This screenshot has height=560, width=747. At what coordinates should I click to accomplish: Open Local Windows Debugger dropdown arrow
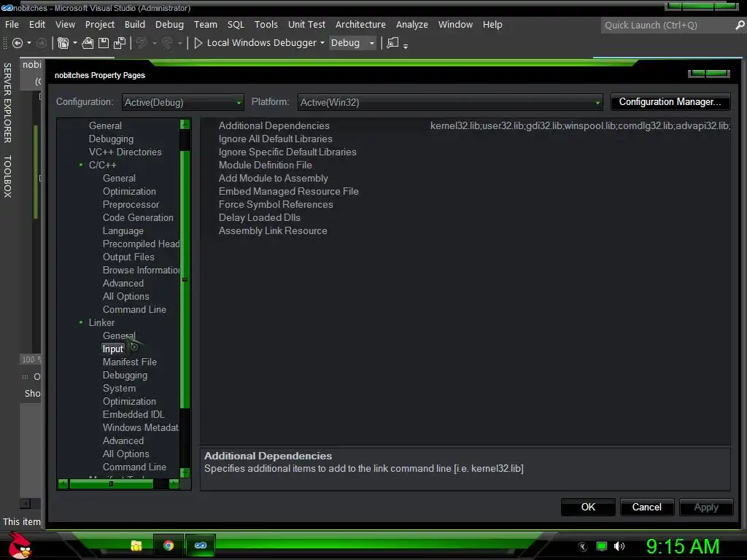pos(322,43)
